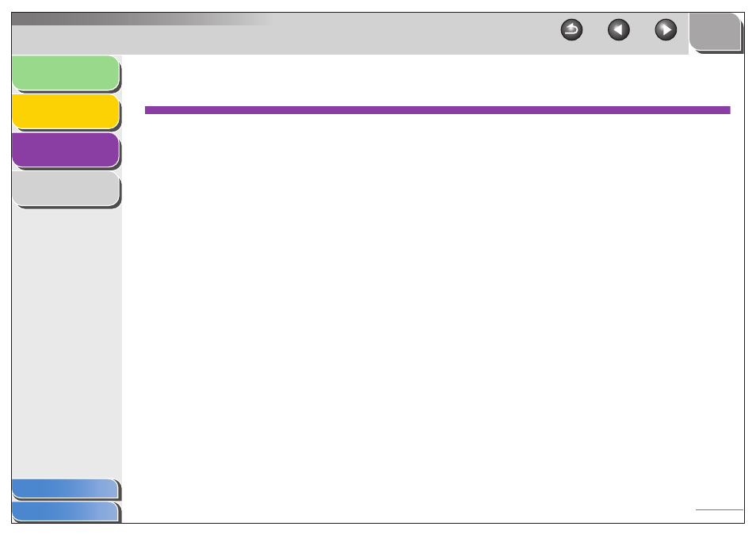Click the purple horizontal heading bar
756x534 pixels.
pos(437,110)
